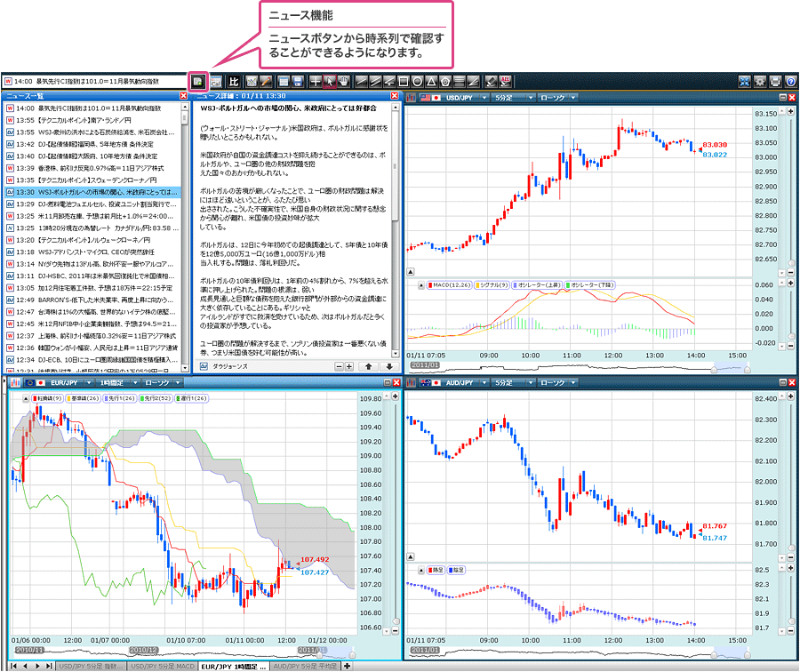800x672 pixels.
Task: Open the 1時間足 timeframe dropdown on EUR/JPY
Action: tap(115, 382)
